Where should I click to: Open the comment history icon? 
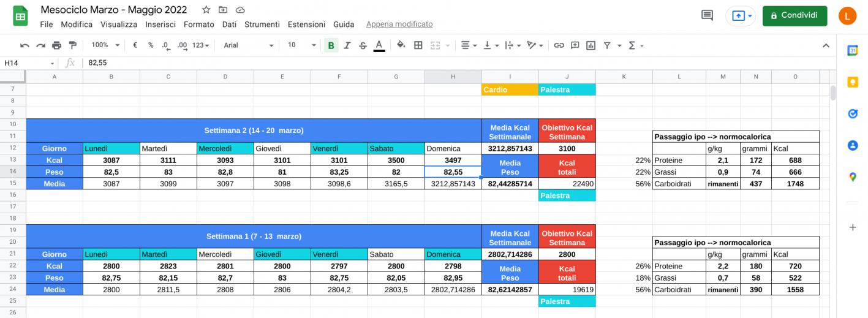(x=707, y=16)
